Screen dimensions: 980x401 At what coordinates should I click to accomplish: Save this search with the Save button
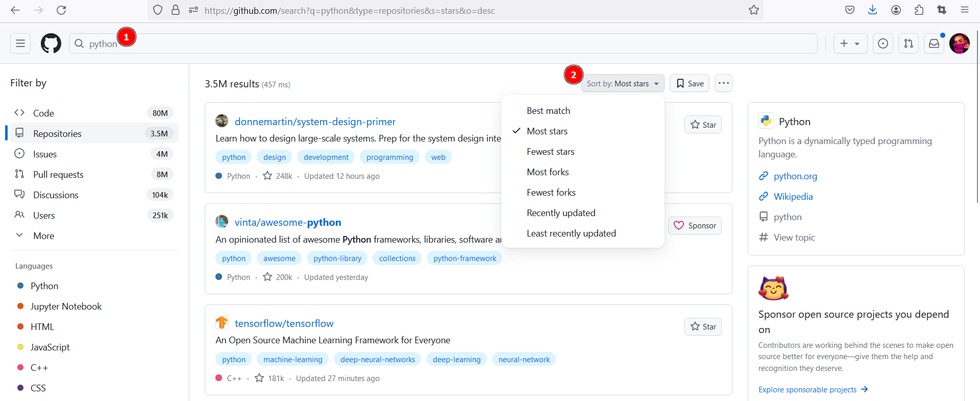coord(690,83)
